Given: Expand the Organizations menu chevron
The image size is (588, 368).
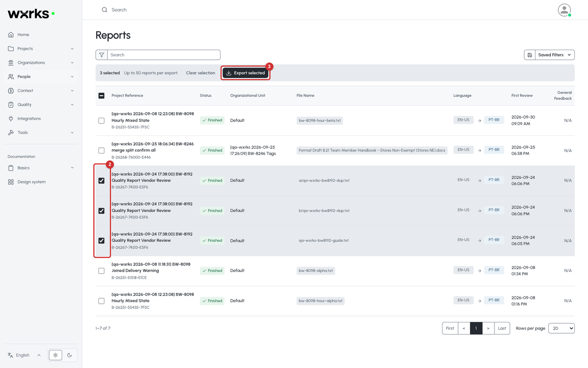Looking at the screenshot, I should click(x=72, y=63).
